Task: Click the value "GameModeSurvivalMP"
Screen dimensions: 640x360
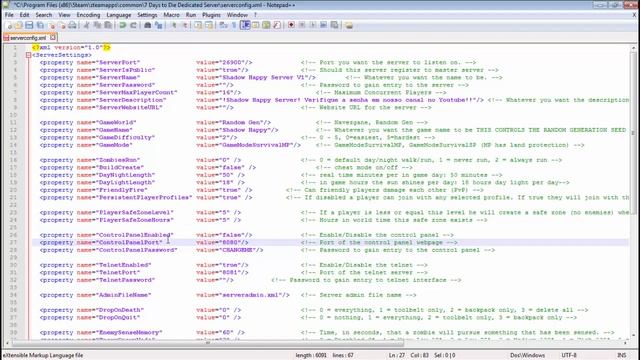Action: point(257,145)
